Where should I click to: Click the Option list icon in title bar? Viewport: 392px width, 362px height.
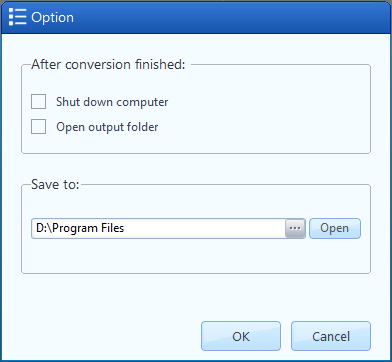(17, 17)
